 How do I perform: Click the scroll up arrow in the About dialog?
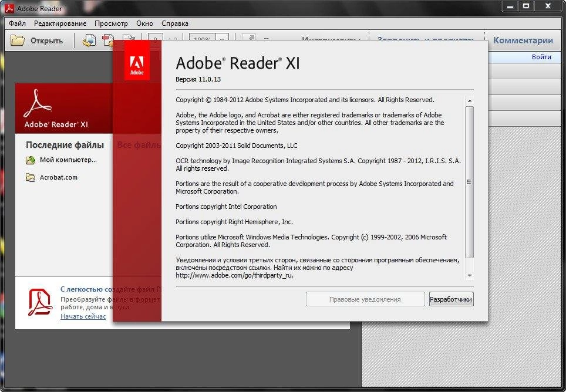[469, 100]
